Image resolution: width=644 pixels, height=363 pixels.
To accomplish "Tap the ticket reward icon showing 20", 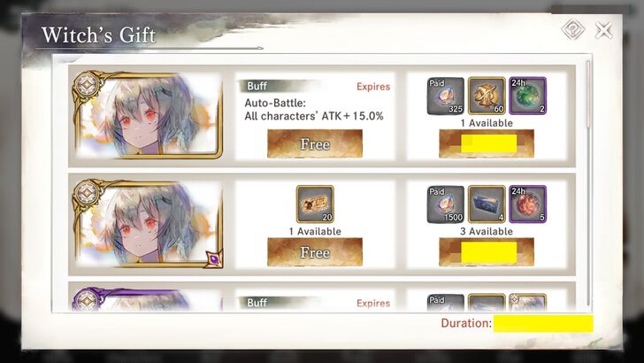I will tap(315, 205).
